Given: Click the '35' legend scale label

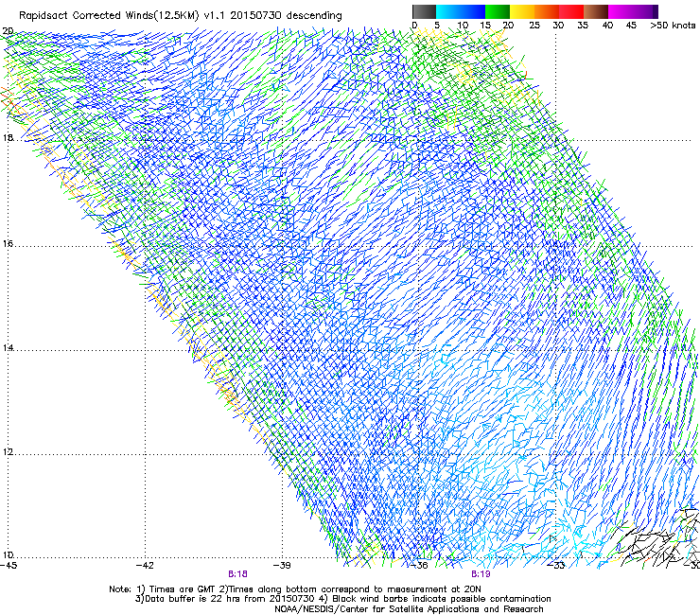Looking at the screenshot, I should 583,26.
